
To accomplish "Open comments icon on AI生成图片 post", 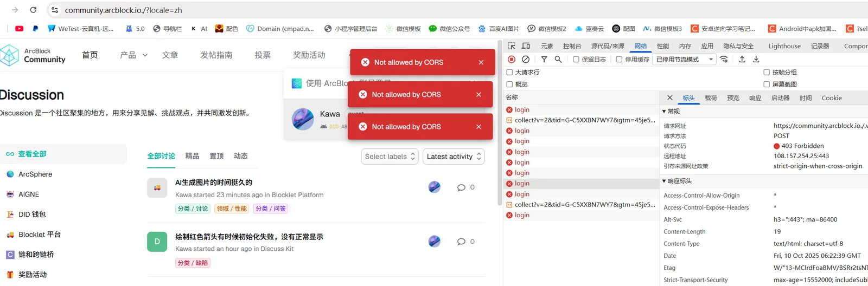I will click(461, 187).
